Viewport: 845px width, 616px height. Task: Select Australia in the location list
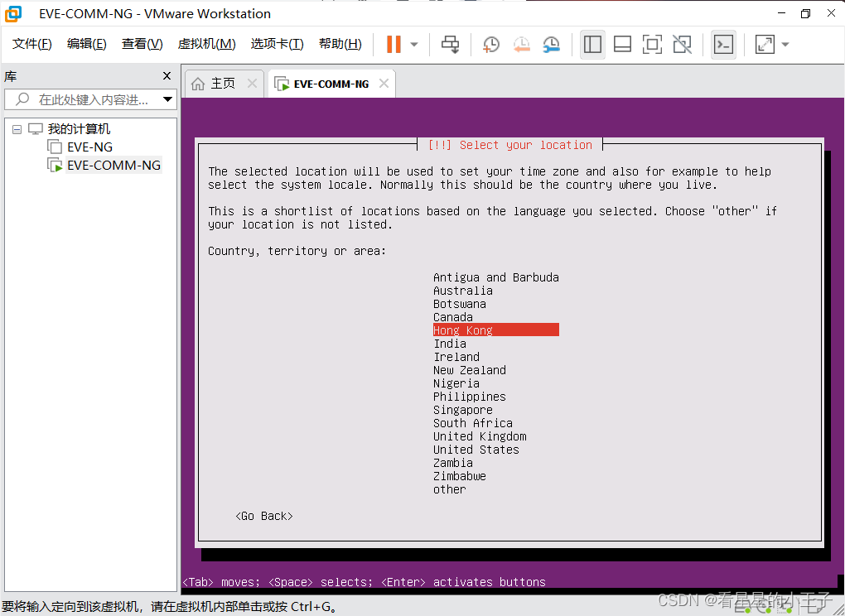(463, 291)
